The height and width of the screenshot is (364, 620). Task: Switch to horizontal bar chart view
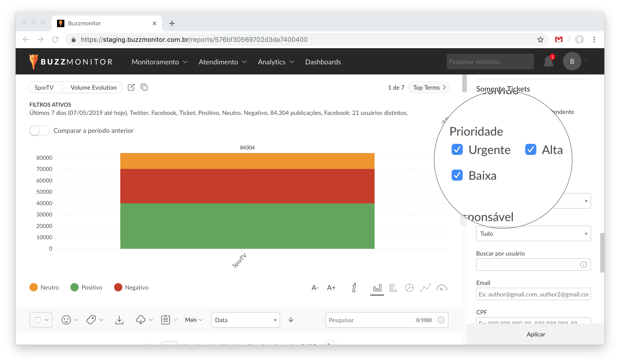pyautogui.click(x=393, y=287)
